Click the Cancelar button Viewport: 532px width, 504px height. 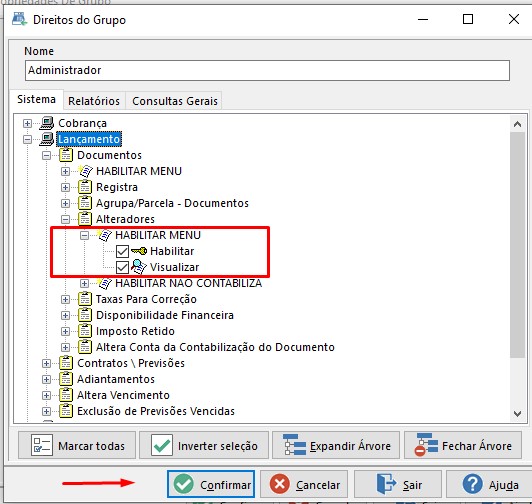(x=304, y=484)
